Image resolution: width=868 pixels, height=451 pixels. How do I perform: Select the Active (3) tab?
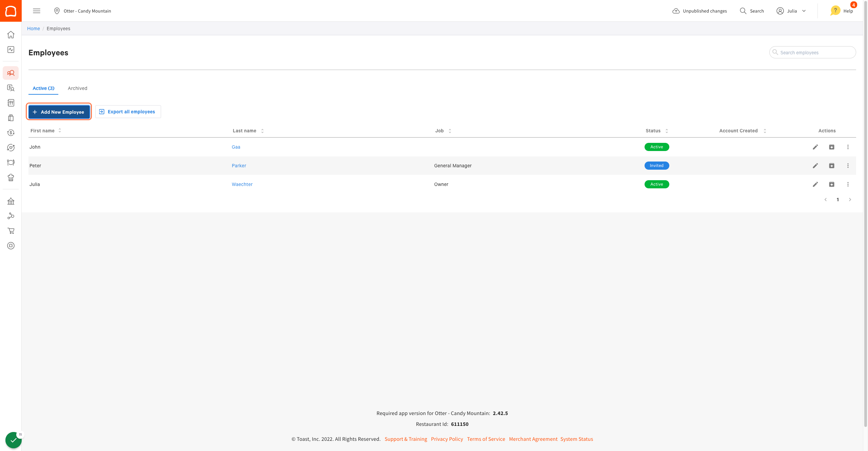(x=43, y=88)
